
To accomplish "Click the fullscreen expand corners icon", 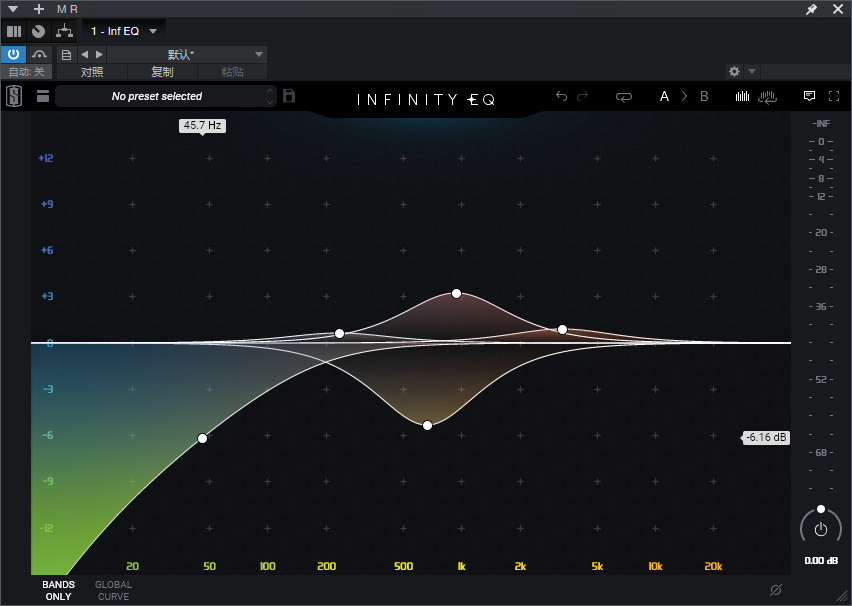I will [x=834, y=96].
